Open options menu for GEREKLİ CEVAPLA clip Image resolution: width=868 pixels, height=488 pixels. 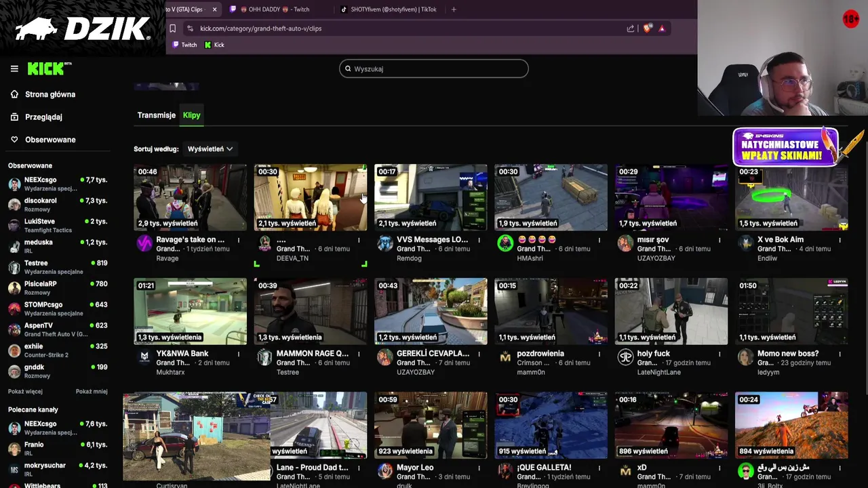point(479,354)
